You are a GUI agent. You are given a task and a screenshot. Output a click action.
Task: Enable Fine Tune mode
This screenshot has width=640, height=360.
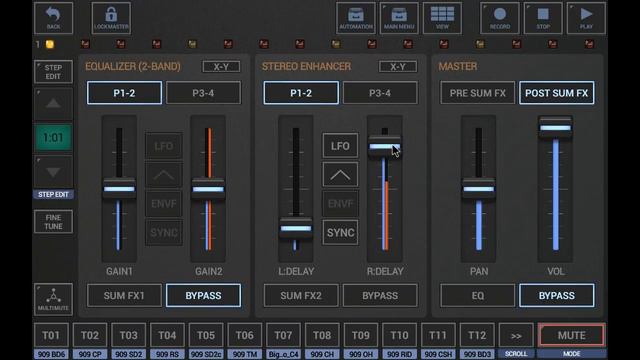coord(53,222)
